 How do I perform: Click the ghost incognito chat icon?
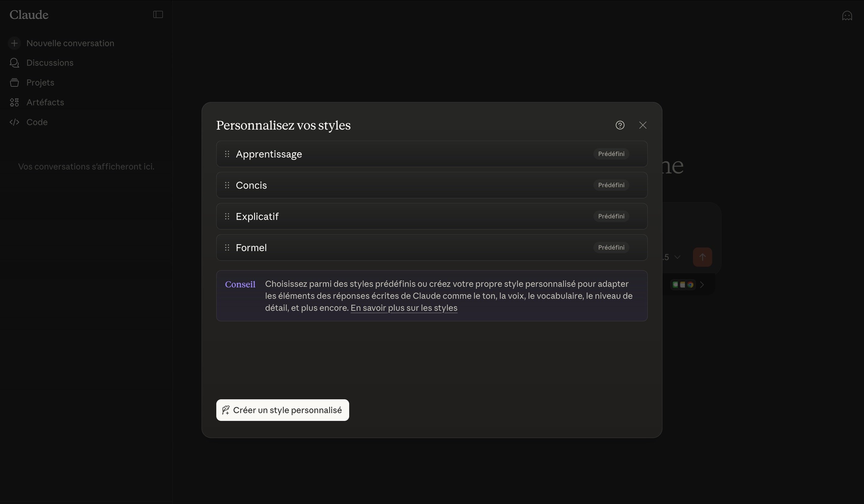coord(847,16)
